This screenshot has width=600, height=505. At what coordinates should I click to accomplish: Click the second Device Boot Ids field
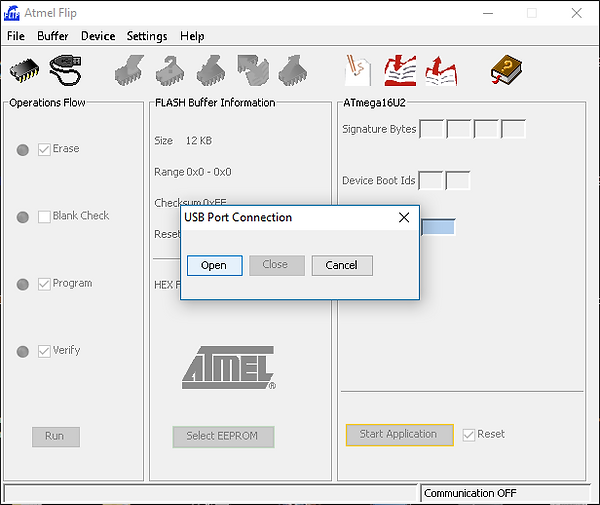[458, 181]
